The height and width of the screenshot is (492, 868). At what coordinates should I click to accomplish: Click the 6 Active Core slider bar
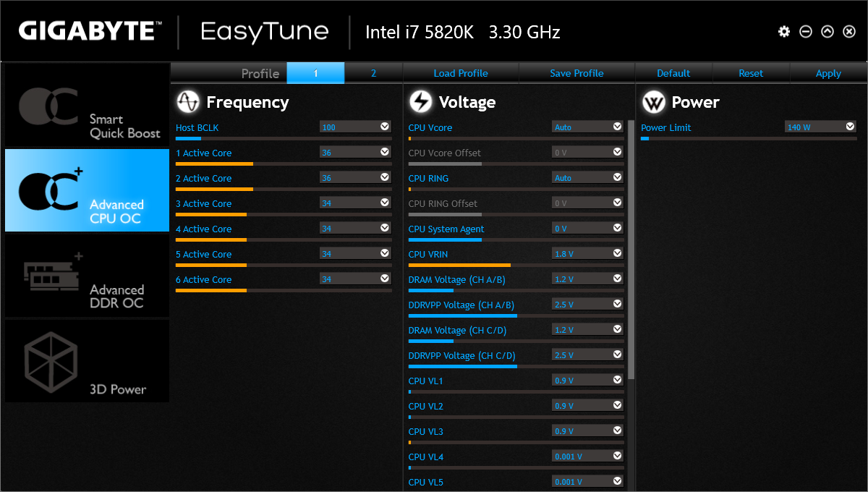tap(284, 290)
